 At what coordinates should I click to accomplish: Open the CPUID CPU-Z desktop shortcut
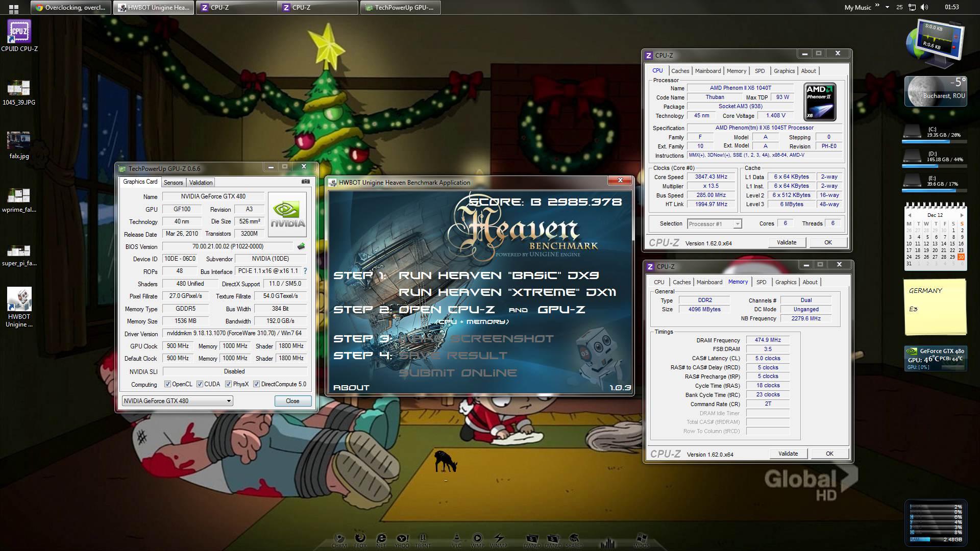click(19, 36)
